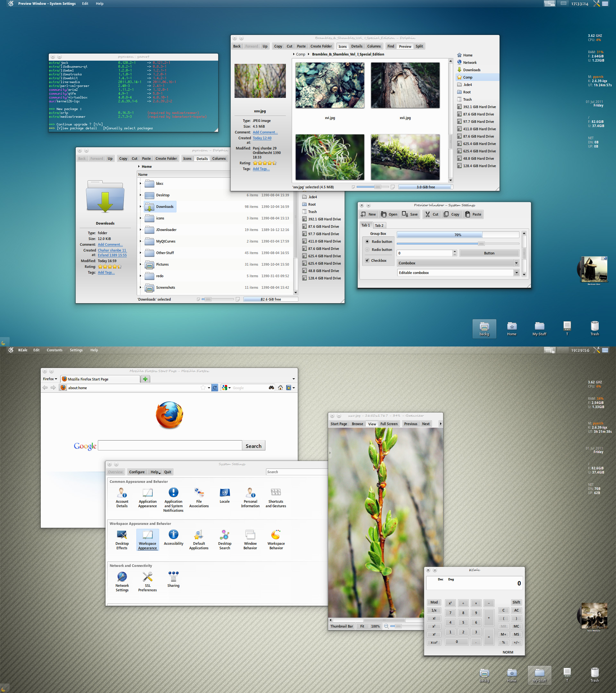Expand the Pictures folder tree arrow
This screenshot has width=616, height=693.
point(140,264)
